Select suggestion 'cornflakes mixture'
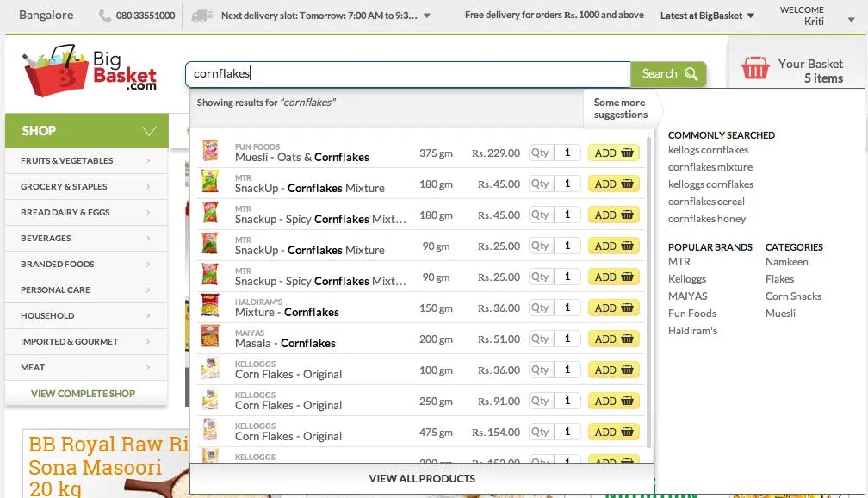The width and height of the screenshot is (868, 498). point(710,167)
